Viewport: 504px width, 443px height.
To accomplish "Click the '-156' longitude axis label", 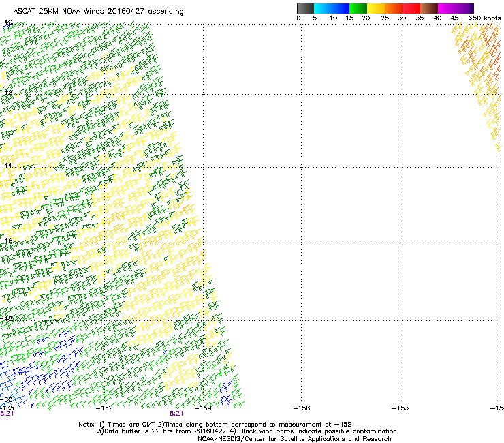I will click(x=302, y=408).
